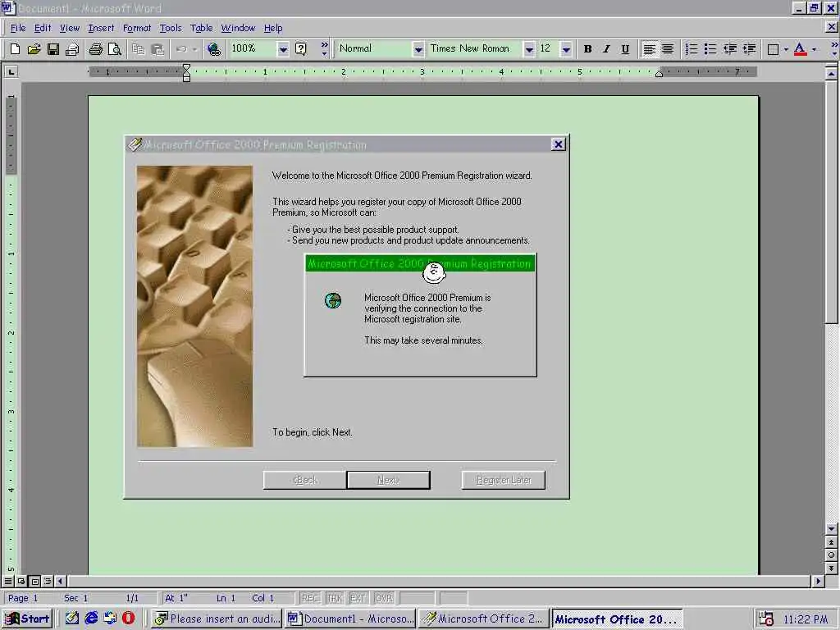Open the Format menu
The image size is (840, 630).
click(137, 28)
